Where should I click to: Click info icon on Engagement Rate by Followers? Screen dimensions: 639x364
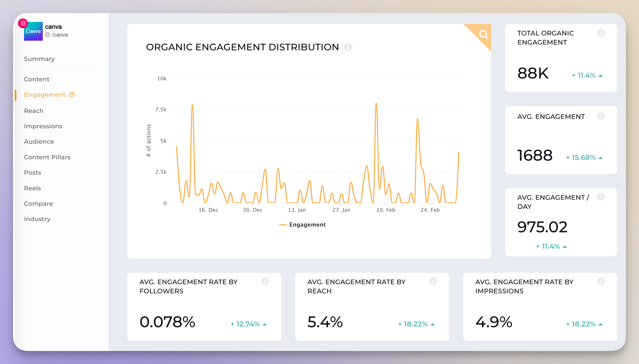pos(265,281)
